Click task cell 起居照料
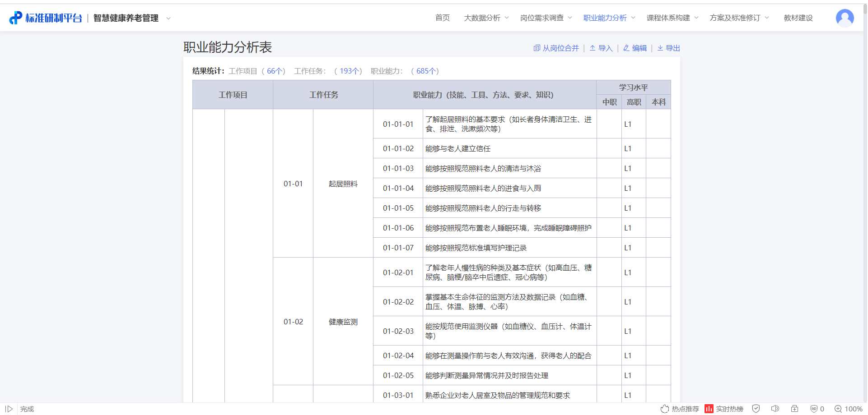 (x=343, y=184)
